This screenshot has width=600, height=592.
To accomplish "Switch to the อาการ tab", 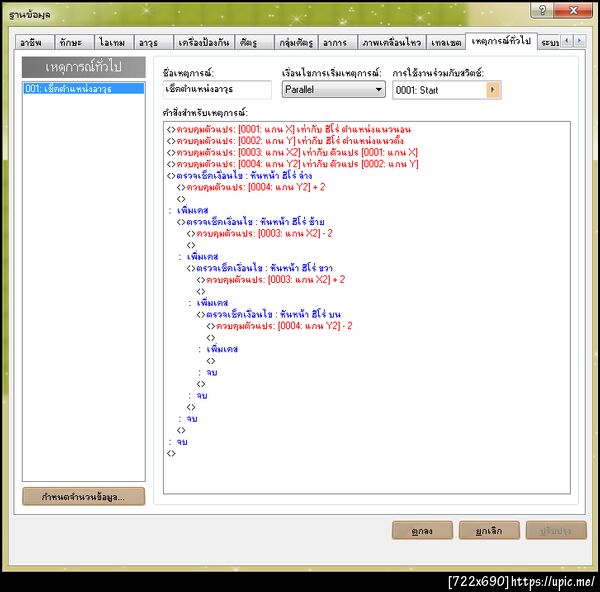I will 338,42.
